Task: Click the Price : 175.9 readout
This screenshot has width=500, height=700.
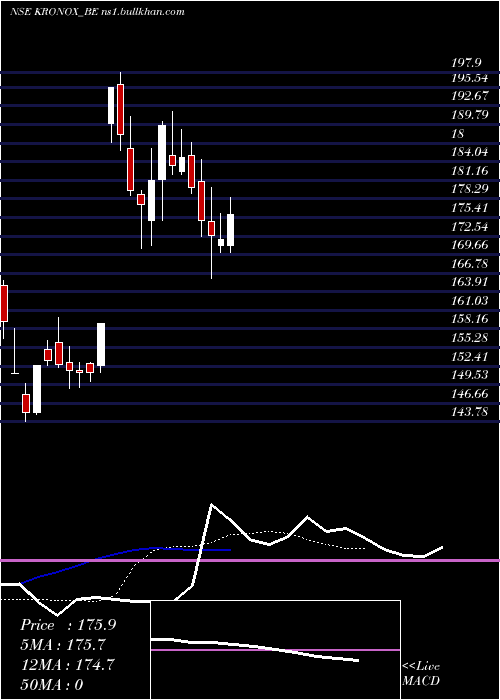Action: pos(68,625)
